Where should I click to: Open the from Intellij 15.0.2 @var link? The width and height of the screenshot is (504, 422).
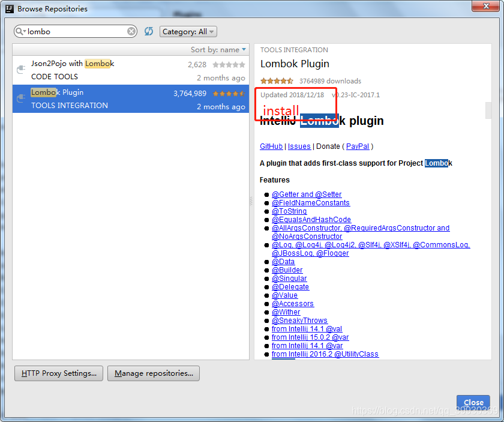point(310,337)
